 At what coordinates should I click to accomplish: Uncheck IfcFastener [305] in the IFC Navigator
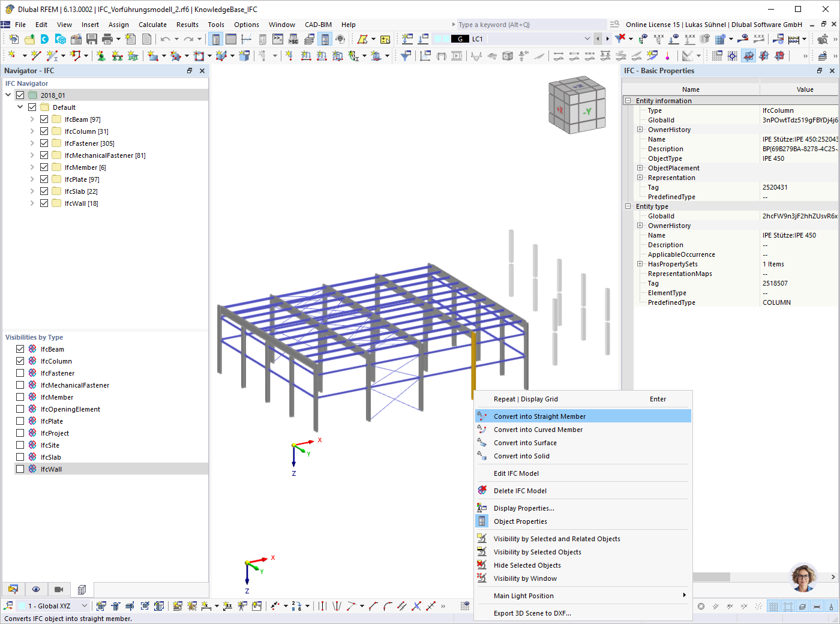click(x=44, y=143)
